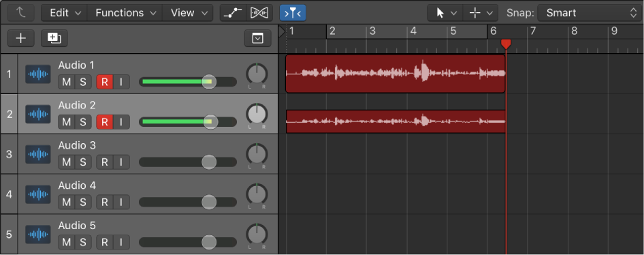
Task: Open the global tracks dropdown button
Action: 257,38
